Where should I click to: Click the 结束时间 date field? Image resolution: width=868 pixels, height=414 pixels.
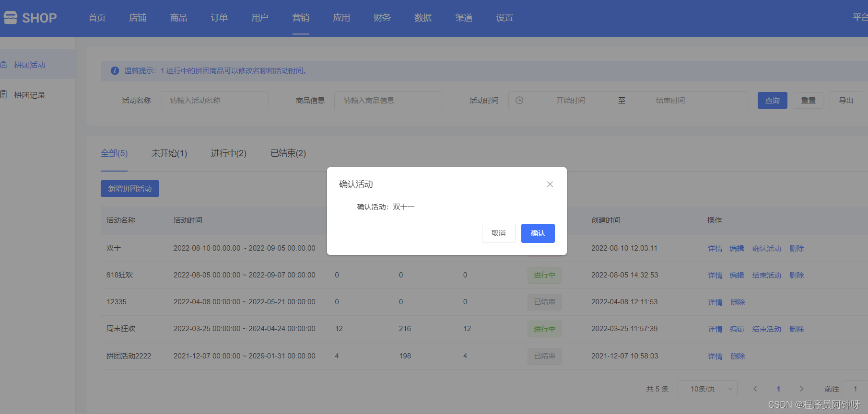[670, 101]
